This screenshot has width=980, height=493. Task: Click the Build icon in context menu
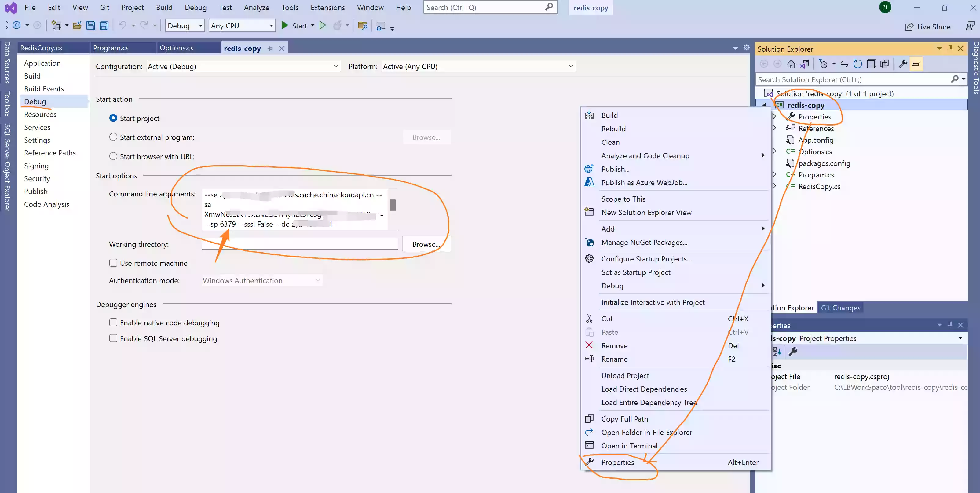(x=589, y=115)
